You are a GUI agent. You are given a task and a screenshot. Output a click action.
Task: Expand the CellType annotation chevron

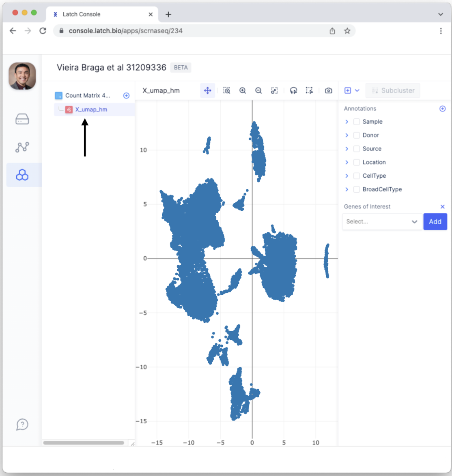[x=347, y=176]
